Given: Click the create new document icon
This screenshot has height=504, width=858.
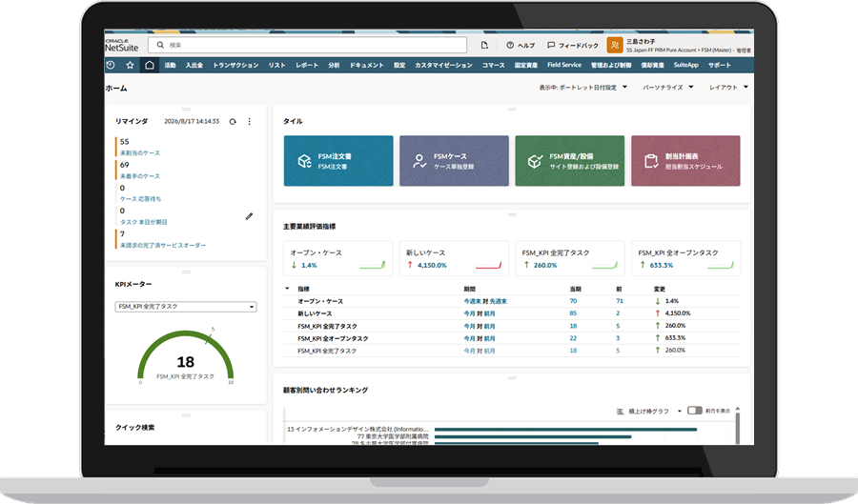Looking at the screenshot, I should (x=484, y=46).
